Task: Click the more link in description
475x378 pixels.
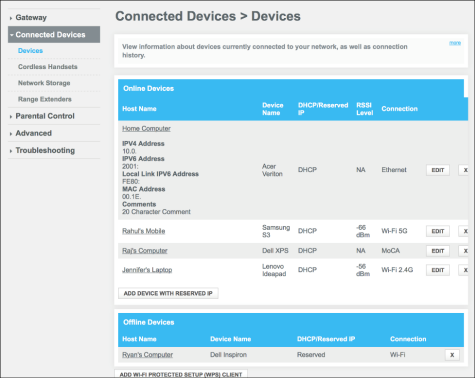Action: 455,43
